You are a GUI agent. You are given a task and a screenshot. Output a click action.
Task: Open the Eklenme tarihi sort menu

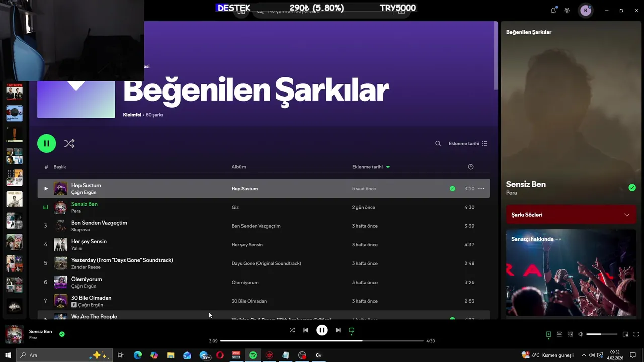tap(468, 143)
